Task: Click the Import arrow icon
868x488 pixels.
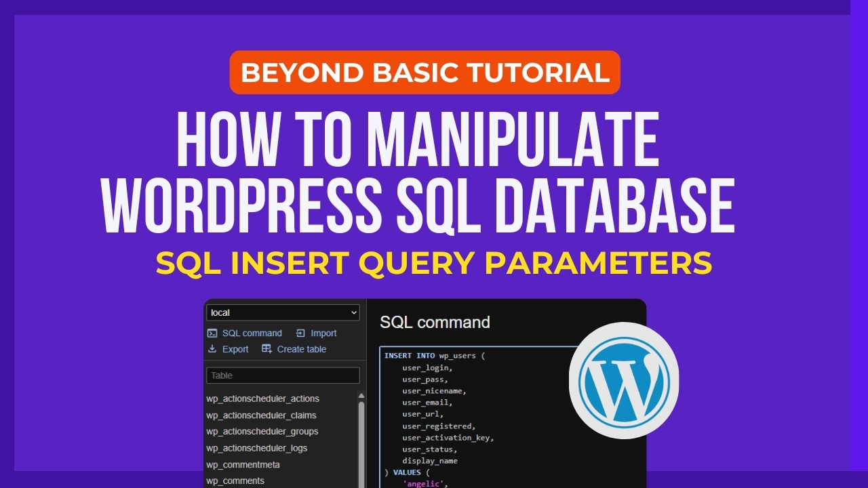Action: pos(301,333)
